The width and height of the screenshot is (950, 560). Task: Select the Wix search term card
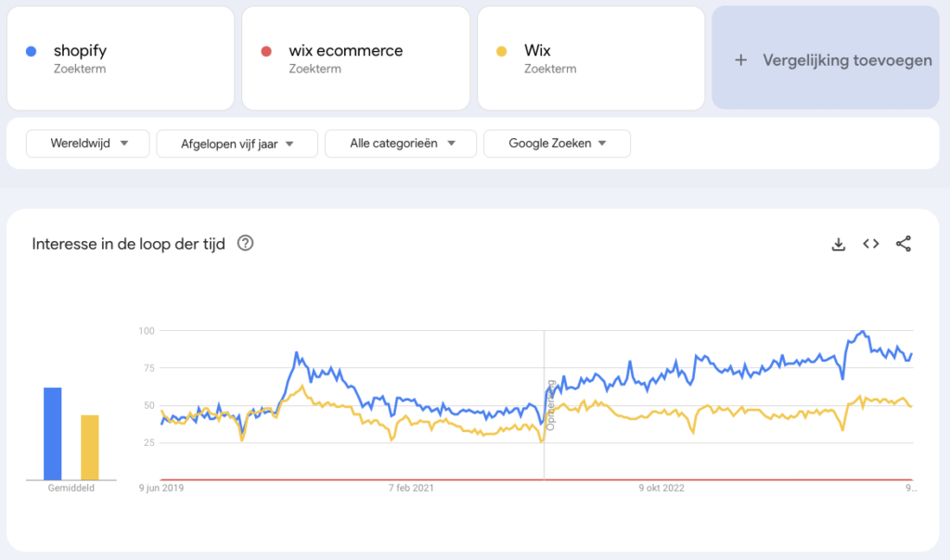click(x=591, y=57)
